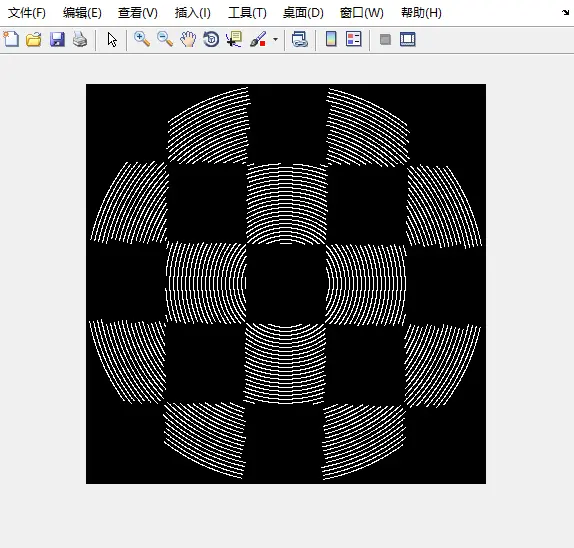Open file with the folder icon
This screenshot has width=574, height=548.
pos(34,39)
